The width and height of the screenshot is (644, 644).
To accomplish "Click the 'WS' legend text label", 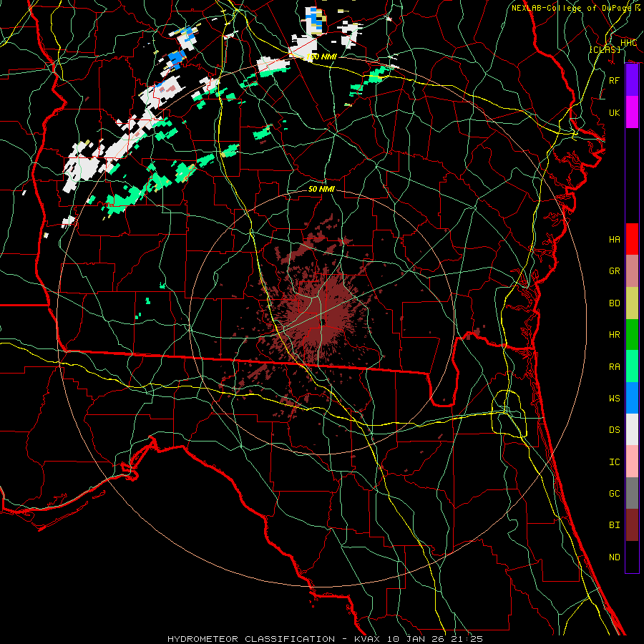I will tap(614, 399).
